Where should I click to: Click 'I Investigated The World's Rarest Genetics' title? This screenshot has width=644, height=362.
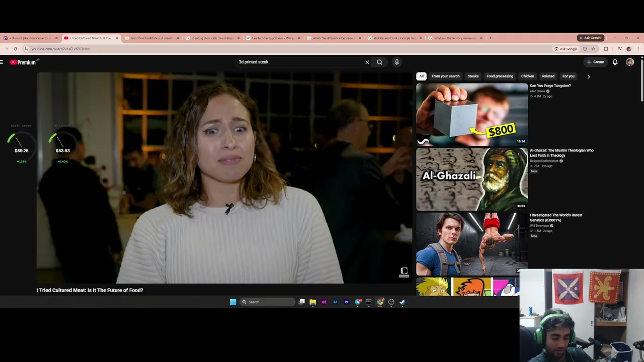(556, 218)
